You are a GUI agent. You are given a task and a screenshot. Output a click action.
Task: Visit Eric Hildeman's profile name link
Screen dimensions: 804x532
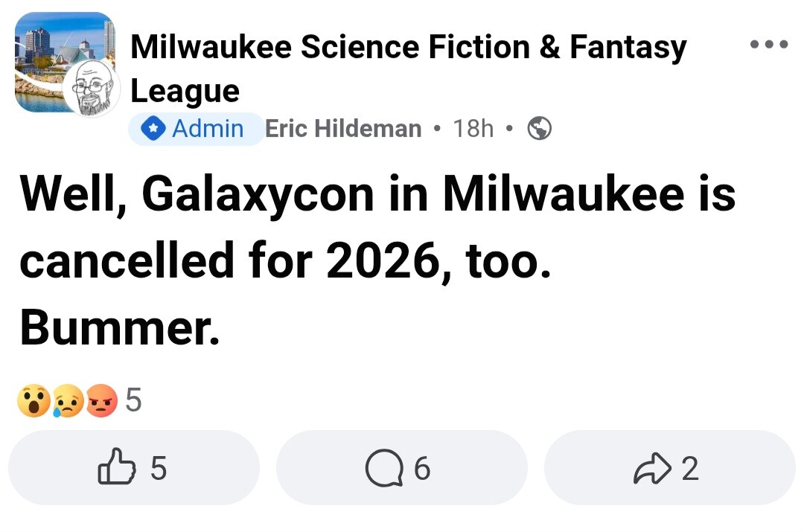[343, 129]
